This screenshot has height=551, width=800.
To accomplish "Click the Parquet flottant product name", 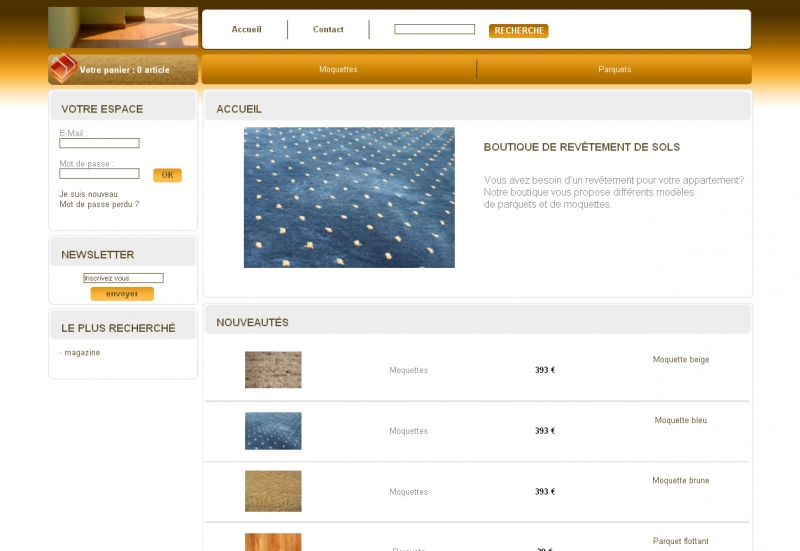I will [681, 541].
